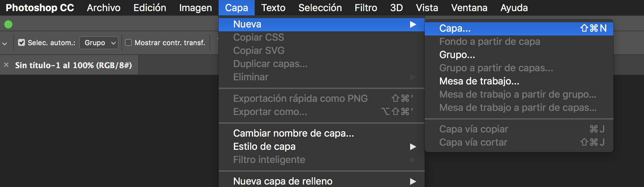Open the Nueva submenu arrow
Screen dimensions: 644x187
pyautogui.click(x=413, y=24)
